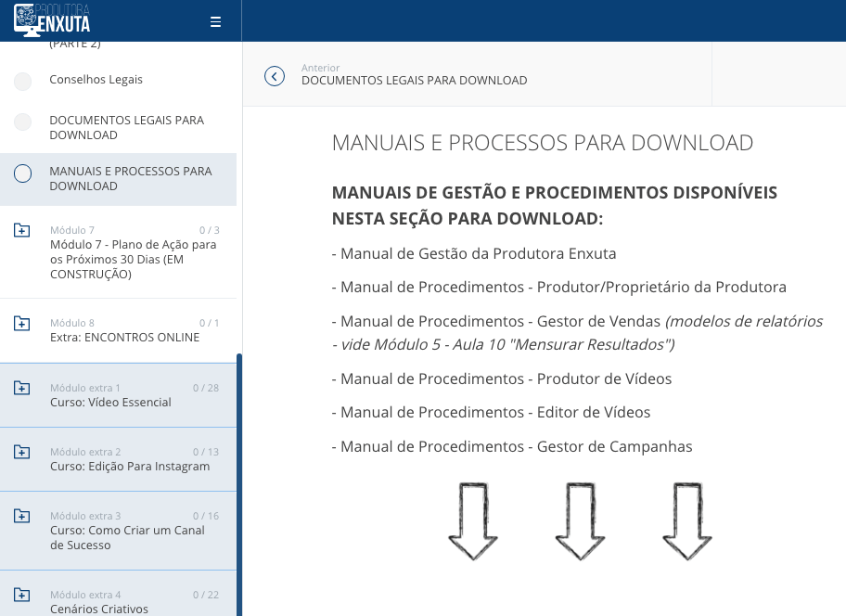The image size is (846, 616).
Task: Click the Módulo 8 progress count 0 / 1
Action: (x=210, y=323)
